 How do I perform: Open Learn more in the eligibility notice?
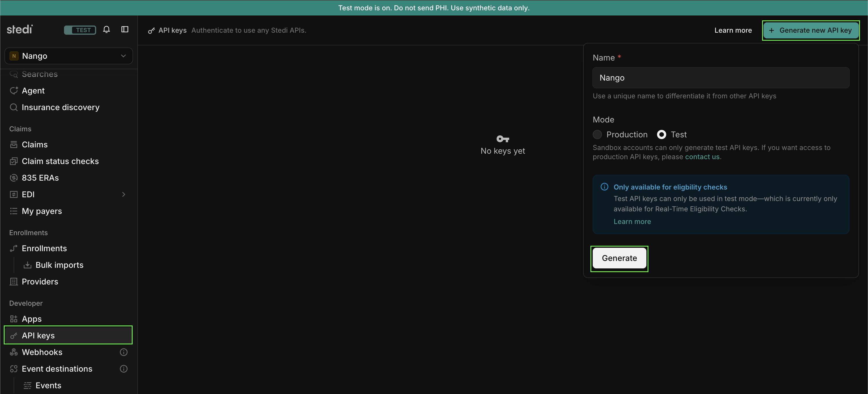[x=632, y=222]
